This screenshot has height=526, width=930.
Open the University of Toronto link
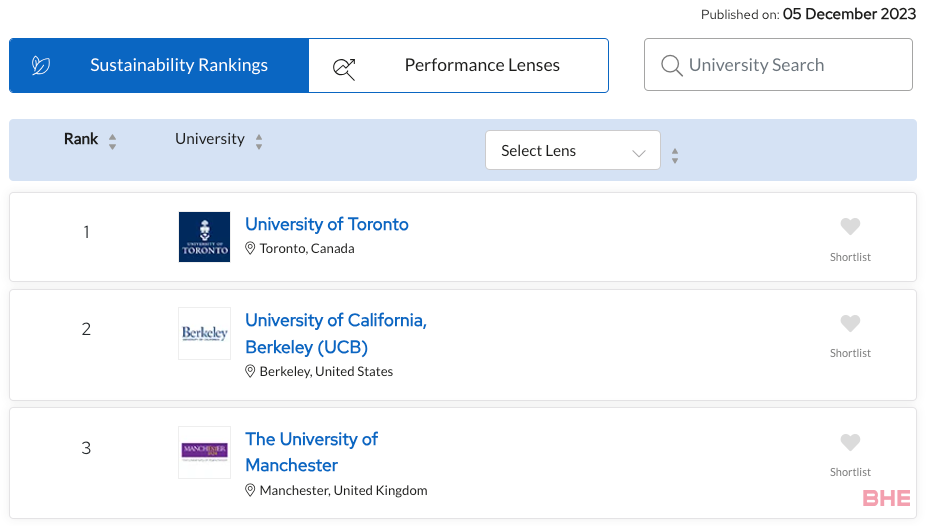point(327,224)
